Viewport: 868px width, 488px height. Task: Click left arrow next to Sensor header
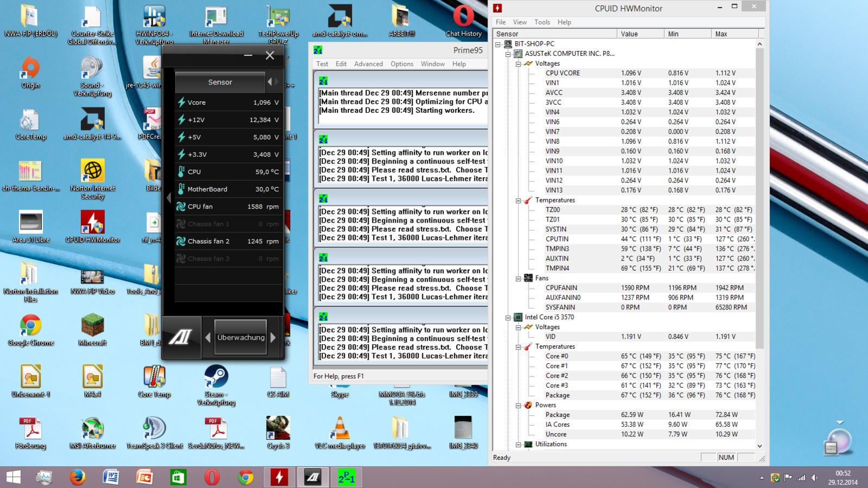(270, 82)
